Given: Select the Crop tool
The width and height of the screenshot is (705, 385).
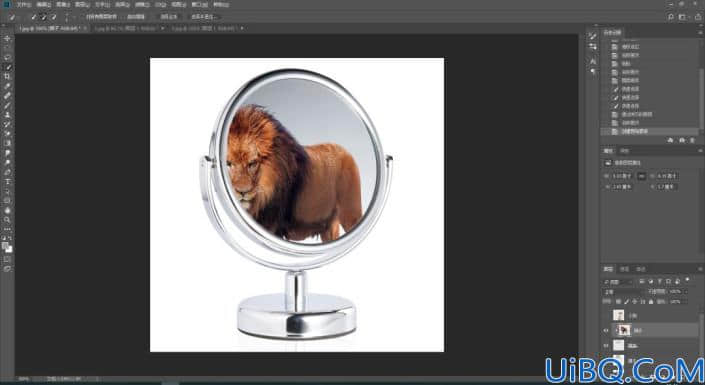Looking at the screenshot, I should [x=7, y=76].
